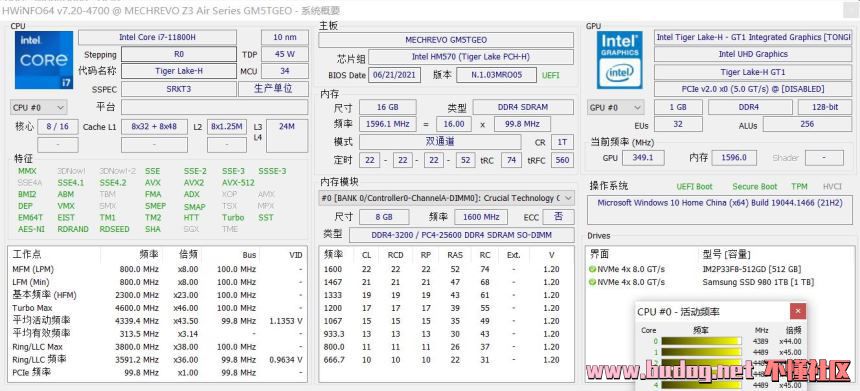Click the Ring/LLC Max row
The width and height of the screenshot is (860, 391).
pos(157,347)
